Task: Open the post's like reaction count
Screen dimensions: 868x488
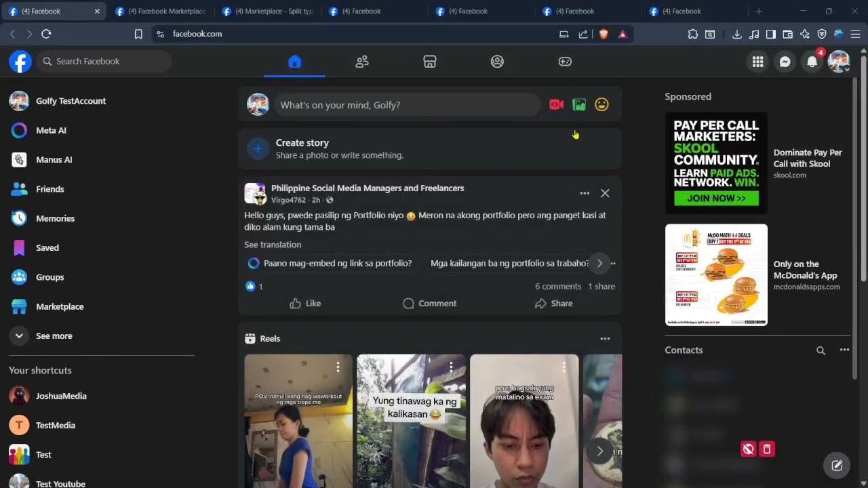Action: pyautogui.click(x=254, y=286)
